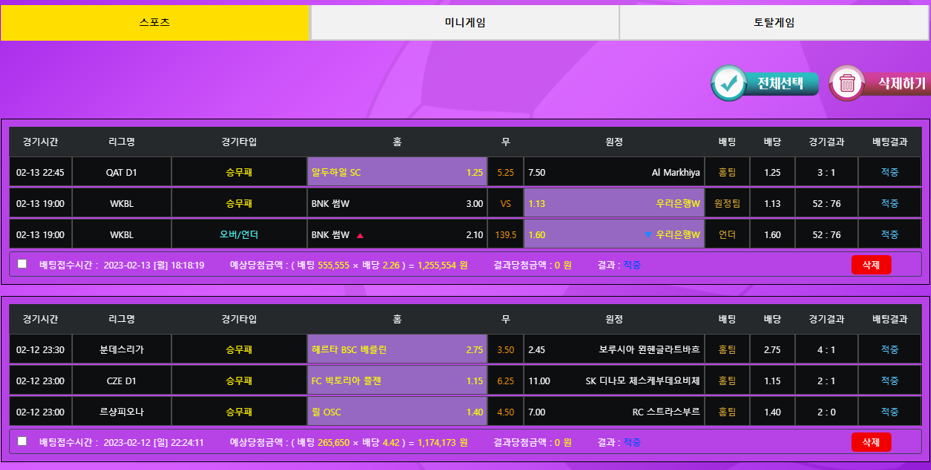Image resolution: width=931 pixels, height=470 pixels.
Task: Tick the checkbox for the 2023-02-13 bet slip
Action: (x=22, y=265)
